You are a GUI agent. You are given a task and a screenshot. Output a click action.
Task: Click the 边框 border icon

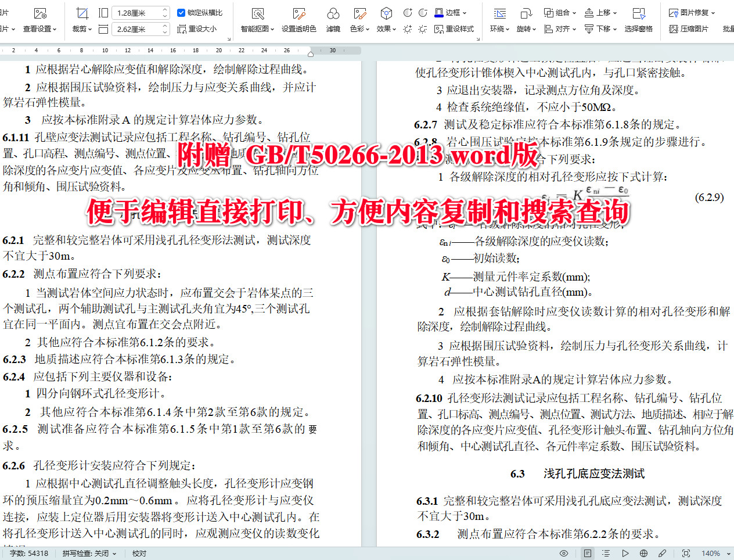439,12
